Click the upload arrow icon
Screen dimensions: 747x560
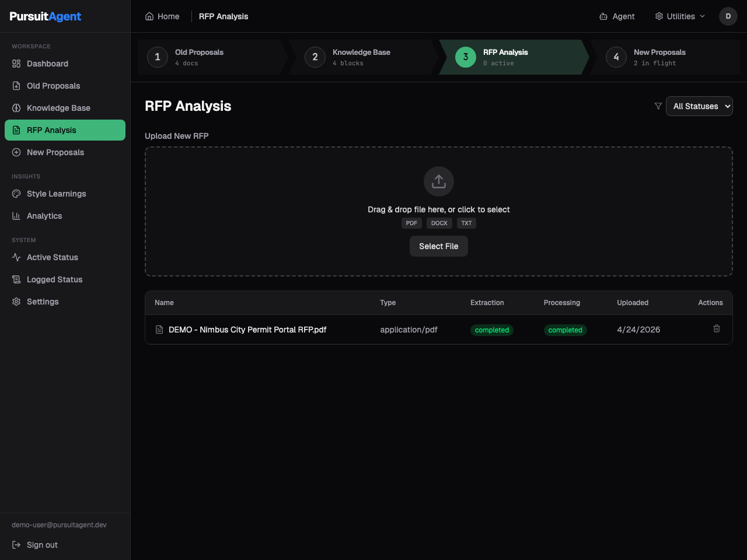click(439, 181)
